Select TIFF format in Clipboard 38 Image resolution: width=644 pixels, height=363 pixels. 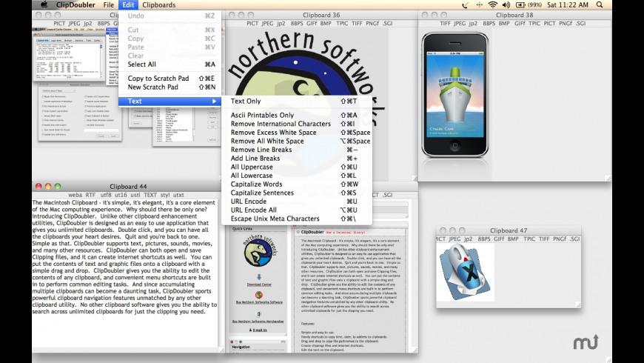pos(445,24)
